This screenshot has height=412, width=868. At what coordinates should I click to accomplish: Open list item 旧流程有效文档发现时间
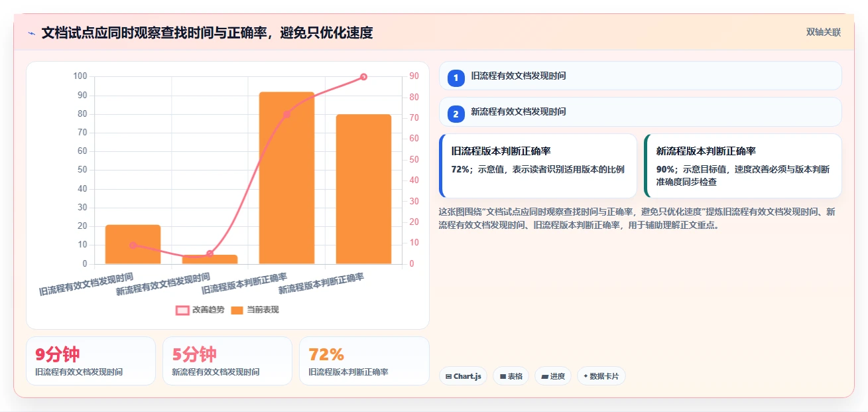(640, 76)
